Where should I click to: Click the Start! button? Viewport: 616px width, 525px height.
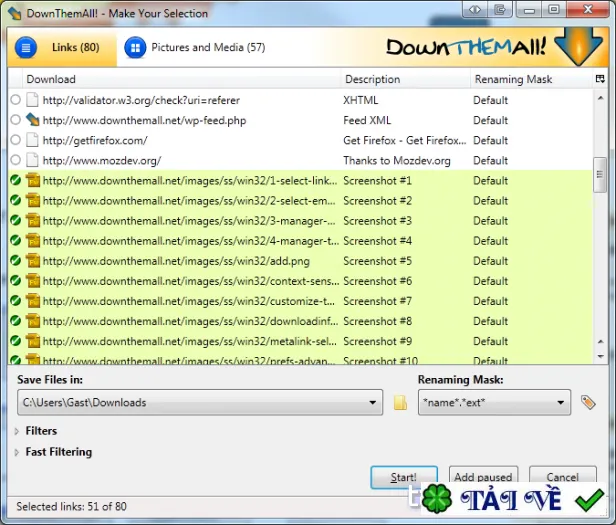click(x=404, y=477)
